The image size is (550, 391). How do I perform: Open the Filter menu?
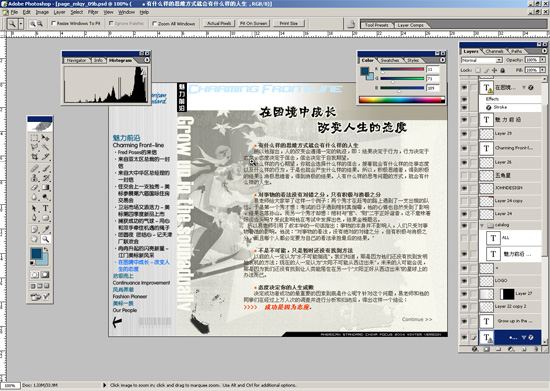[93, 12]
